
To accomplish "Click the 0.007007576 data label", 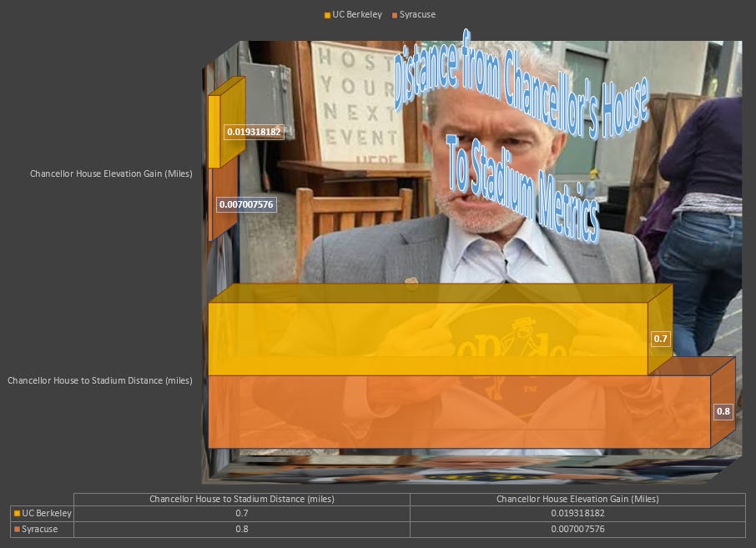I will click(x=246, y=204).
